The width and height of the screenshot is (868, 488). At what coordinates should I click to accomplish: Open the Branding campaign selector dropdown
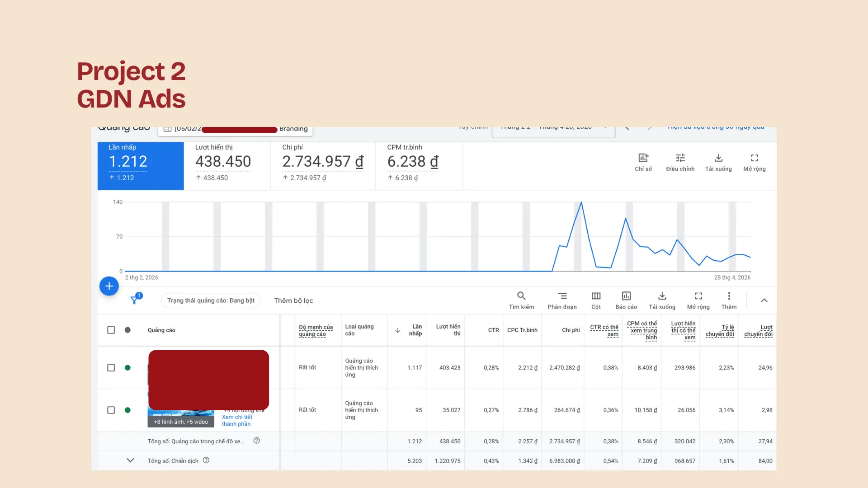(235, 129)
